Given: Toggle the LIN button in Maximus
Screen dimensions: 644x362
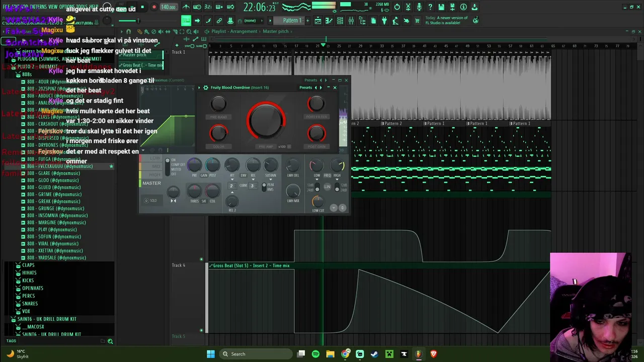Looking at the screenshot, I should click(x=327, y=187).
